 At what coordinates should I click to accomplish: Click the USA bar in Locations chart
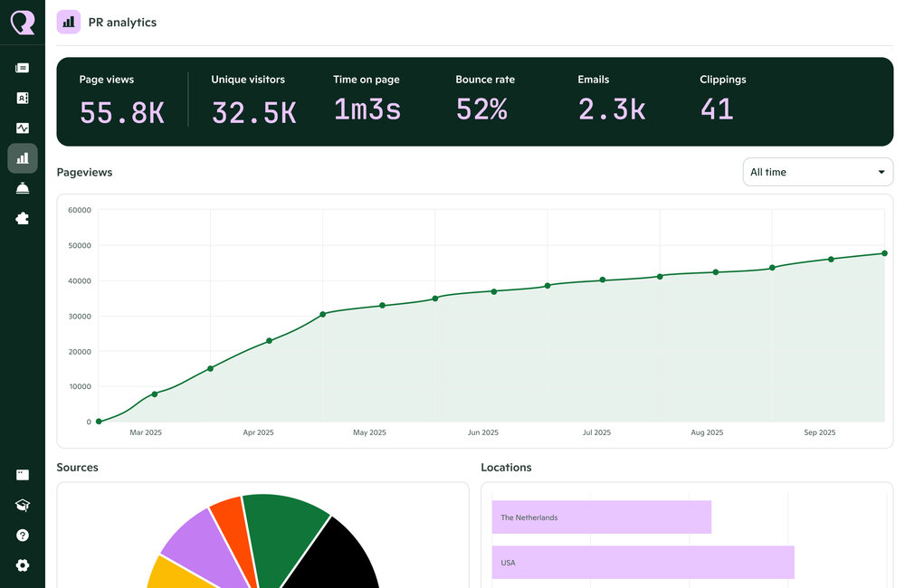tap(643, 563)
